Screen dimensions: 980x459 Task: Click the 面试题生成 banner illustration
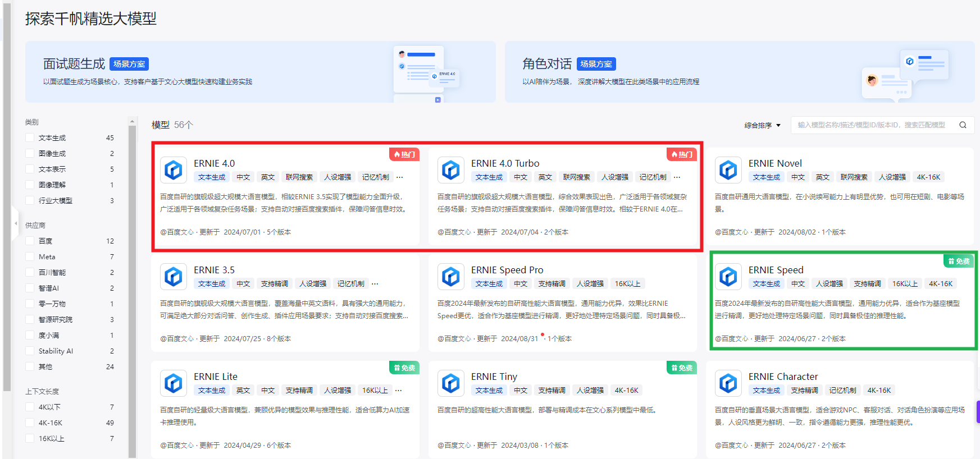click(426, 74)
